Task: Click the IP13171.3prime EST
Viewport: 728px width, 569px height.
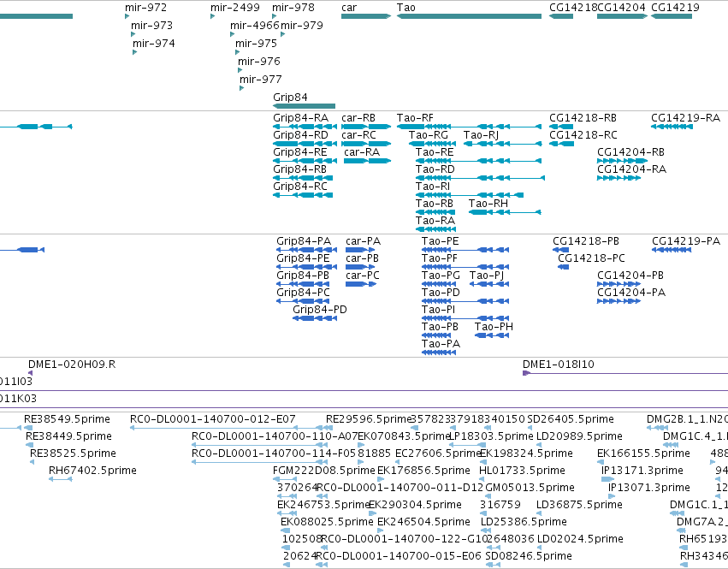Action: click(607, 479)
